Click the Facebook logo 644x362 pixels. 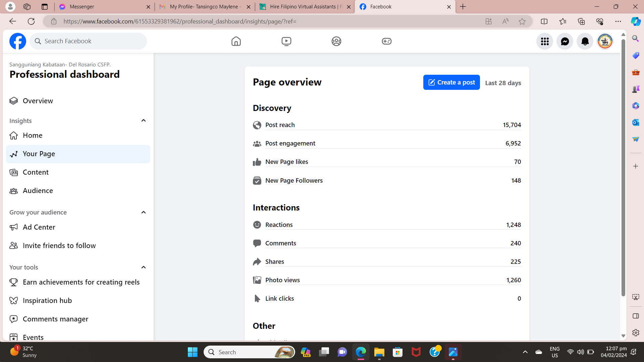coord(18,41)
